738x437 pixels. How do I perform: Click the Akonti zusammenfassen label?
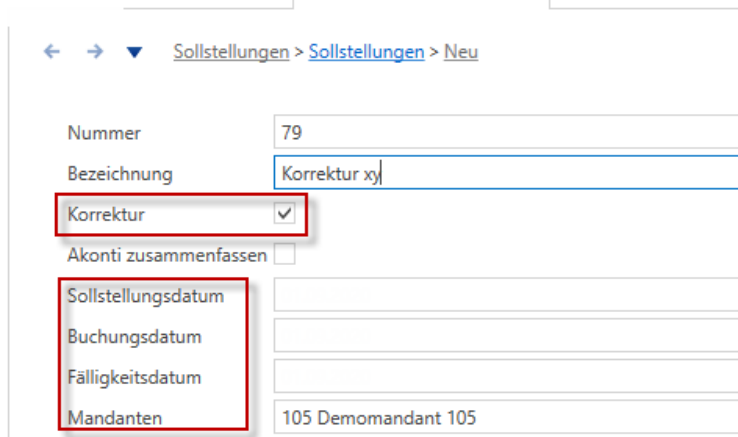click(167, 255)
